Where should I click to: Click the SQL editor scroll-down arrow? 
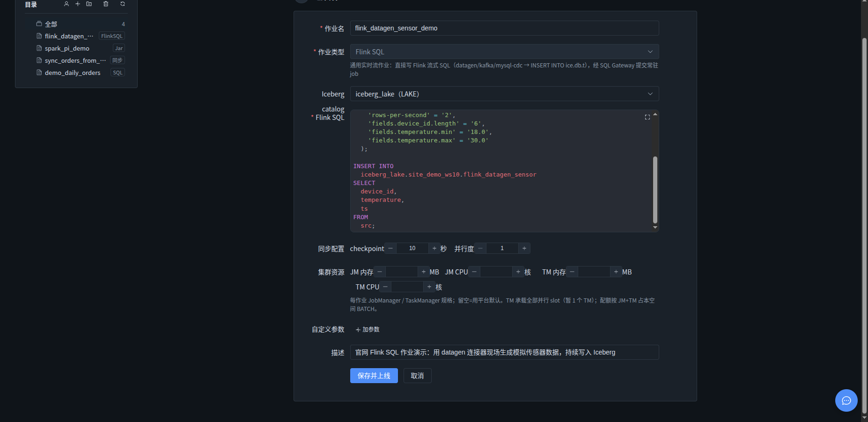[655, 227]
